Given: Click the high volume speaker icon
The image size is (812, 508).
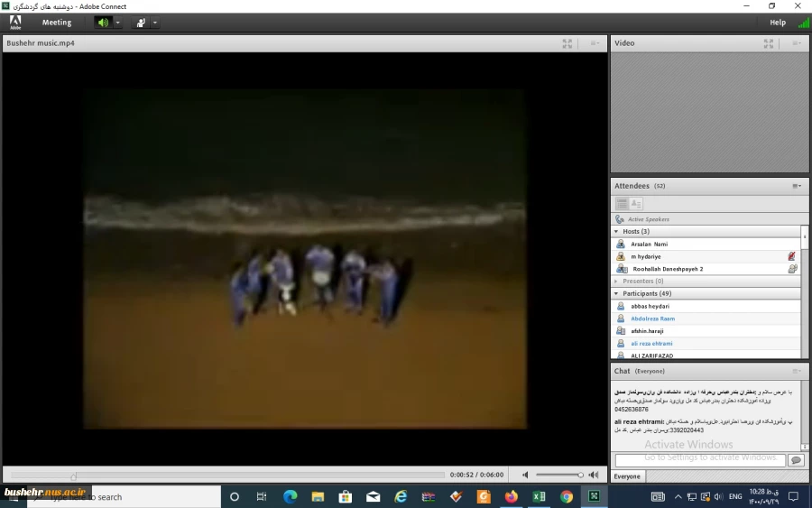Looking at the screenshot, I should (594, 475).
